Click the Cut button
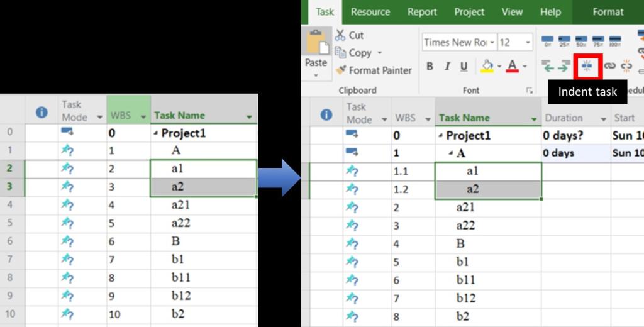This screenshot has height=327, width=644. [350, 35]
